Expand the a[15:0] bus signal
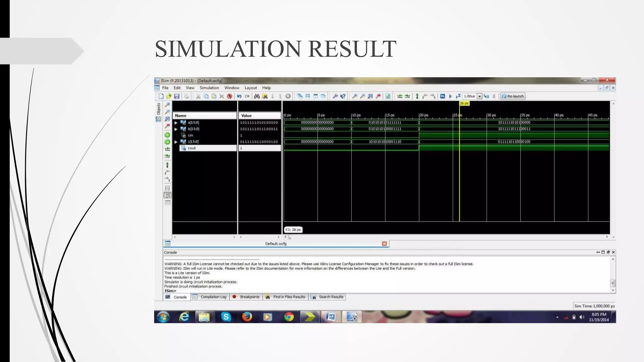The image size is (644, 362). click(x=176, y=123)
